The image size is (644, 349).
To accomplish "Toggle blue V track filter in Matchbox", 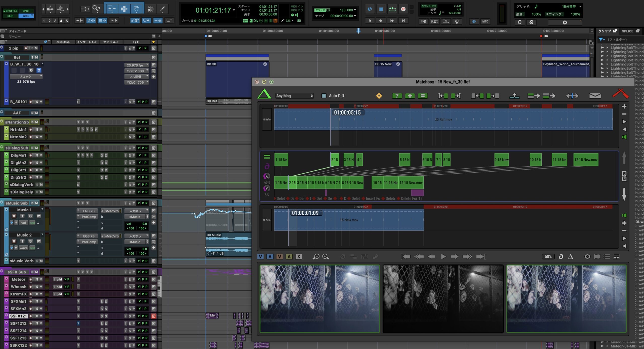I will coord(260,257).
